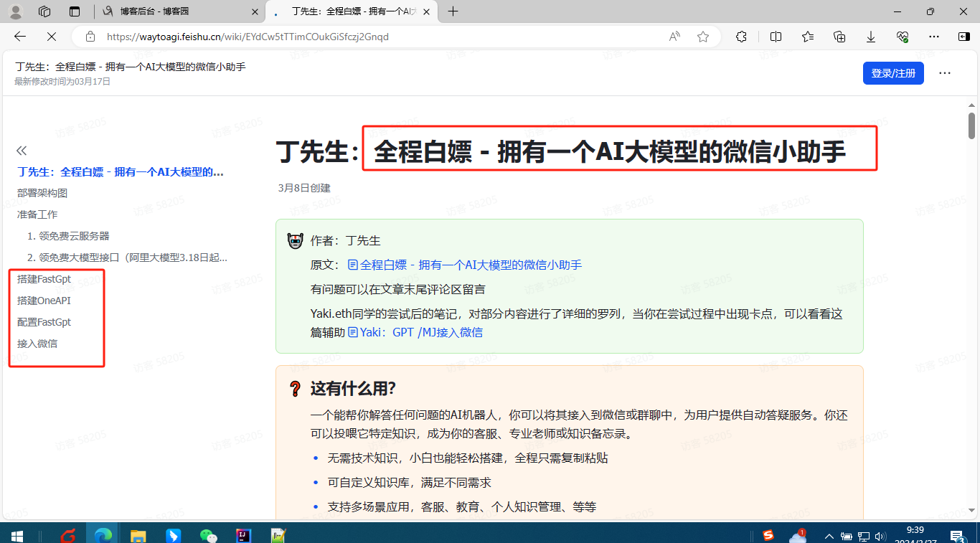Close the 博客后台 - 博客园 tab
The width and height of the screenshot is (980, 543).
click(255, 11)
